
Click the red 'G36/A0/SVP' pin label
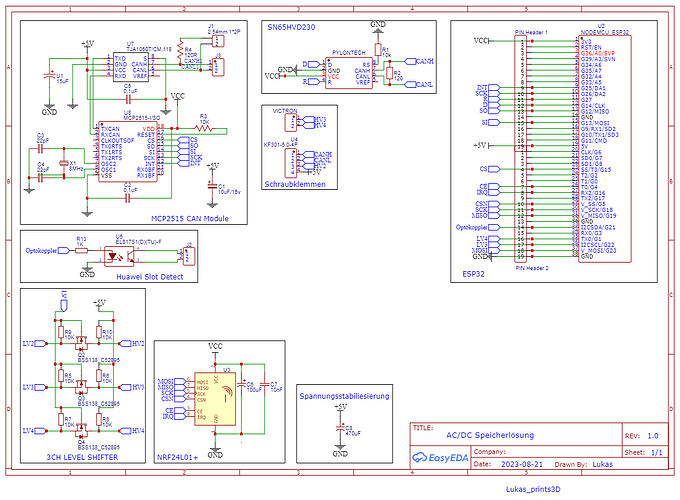point(598,53)
